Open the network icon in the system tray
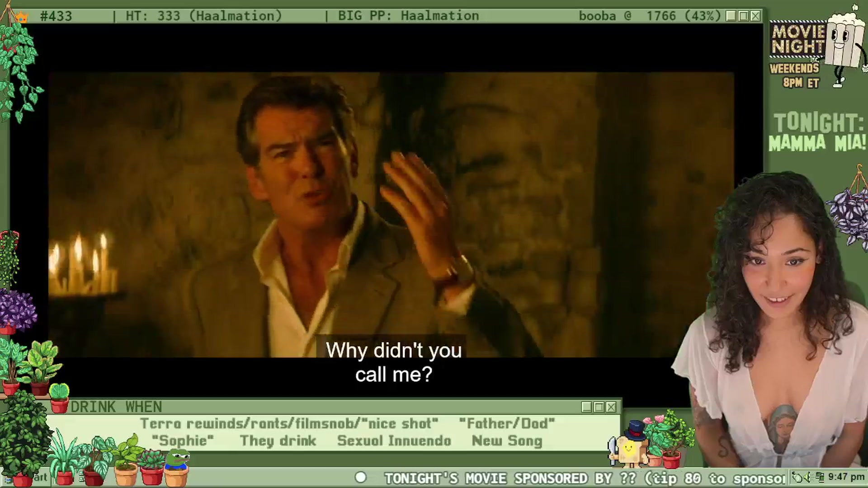 pos(820,477)
